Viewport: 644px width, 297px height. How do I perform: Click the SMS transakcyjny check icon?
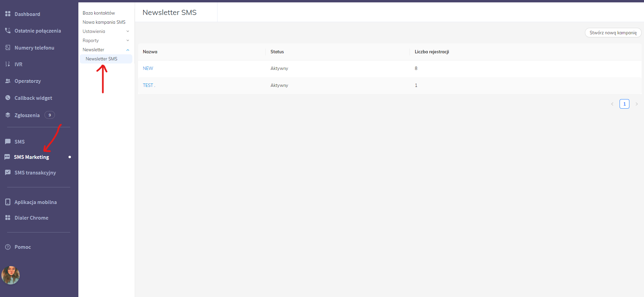[x=8, y=172]
